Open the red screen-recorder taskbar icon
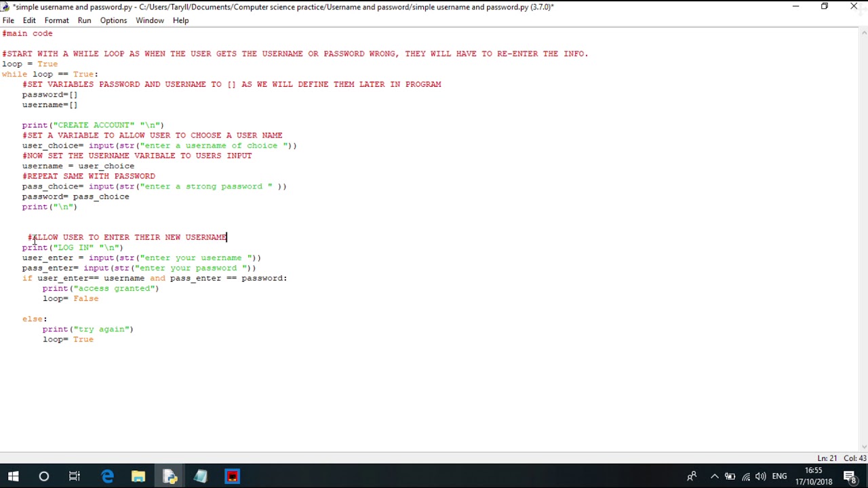This screenshot has height=488, width=868. point(232,476)
